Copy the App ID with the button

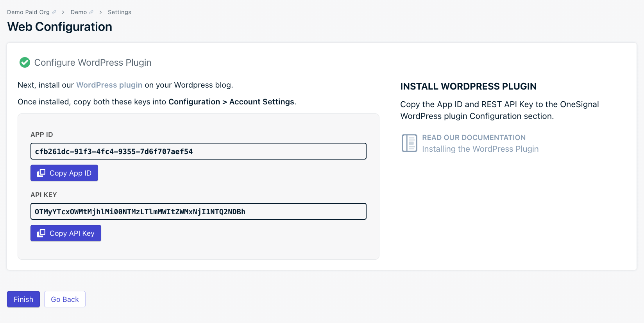coord(64,173)
